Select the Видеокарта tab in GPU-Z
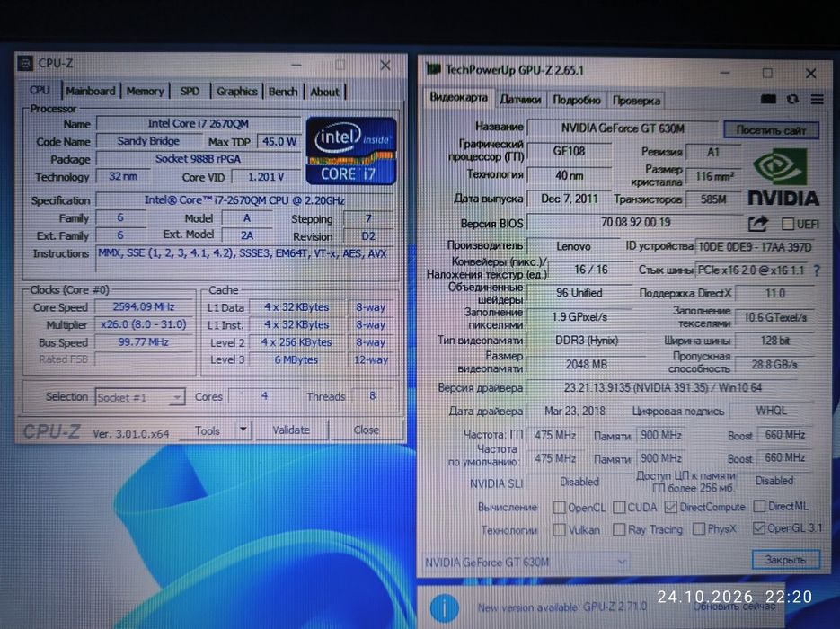This screenshot has height=629, width=840. [458, 98]
